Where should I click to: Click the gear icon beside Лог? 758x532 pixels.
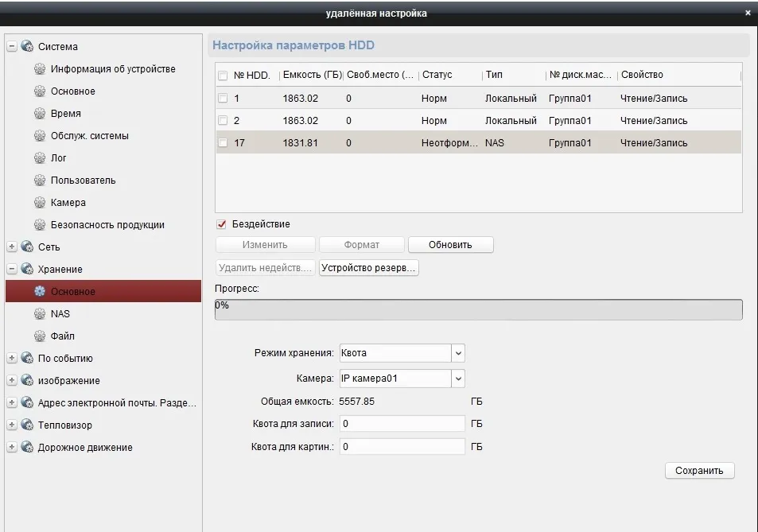(40, 158)
